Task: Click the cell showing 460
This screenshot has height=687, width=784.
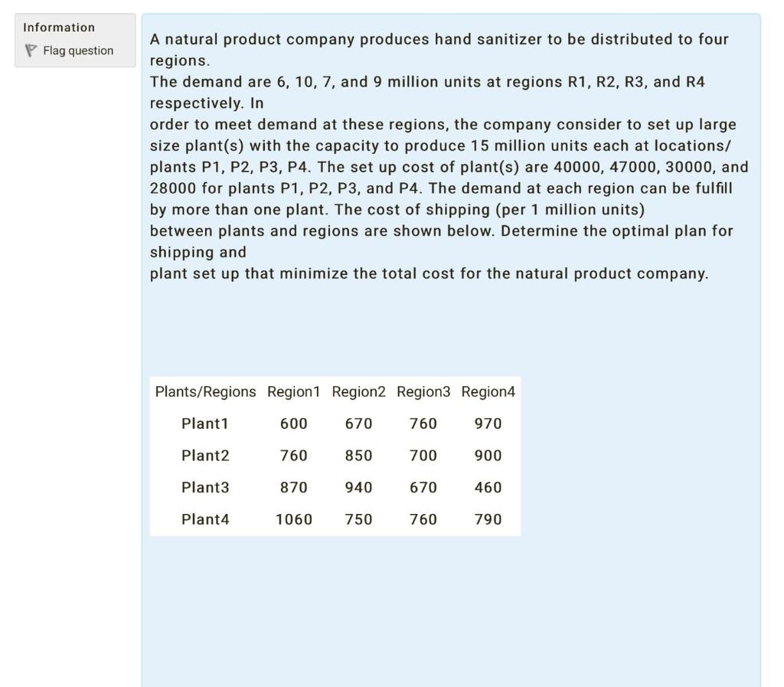Action: click(x=488, y=487)
